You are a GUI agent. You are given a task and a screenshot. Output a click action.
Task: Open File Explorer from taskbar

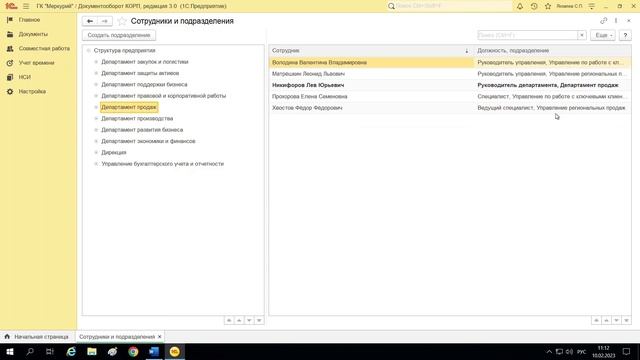pyautogui.click(x=92, y=352)
